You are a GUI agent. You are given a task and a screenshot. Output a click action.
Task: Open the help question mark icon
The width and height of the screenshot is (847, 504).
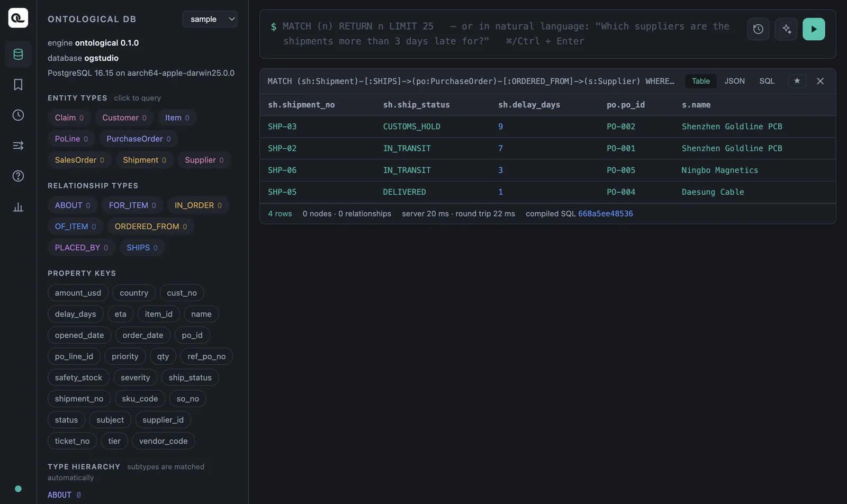(18, 176)
